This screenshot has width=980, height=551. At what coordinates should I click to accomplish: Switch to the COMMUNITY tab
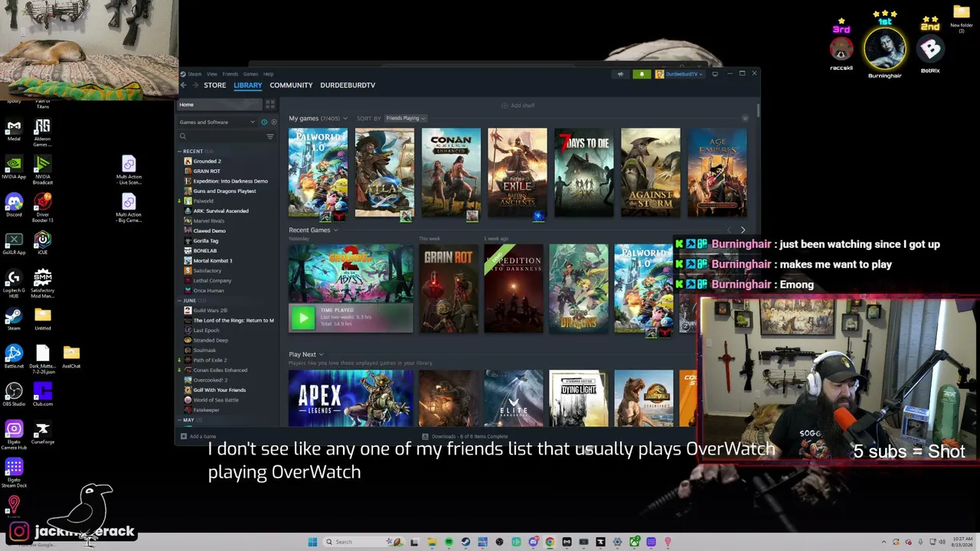pos(291,85)
